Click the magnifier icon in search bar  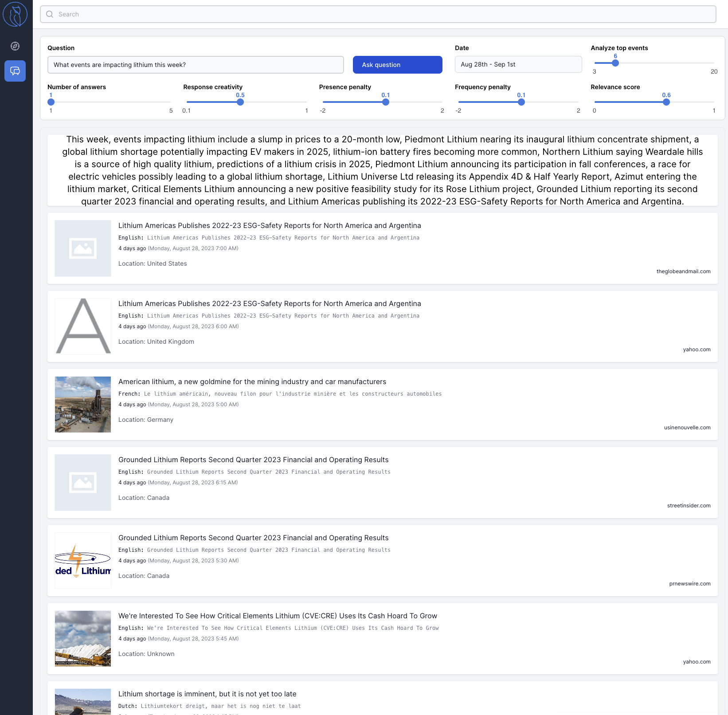(x=50, y=14)
